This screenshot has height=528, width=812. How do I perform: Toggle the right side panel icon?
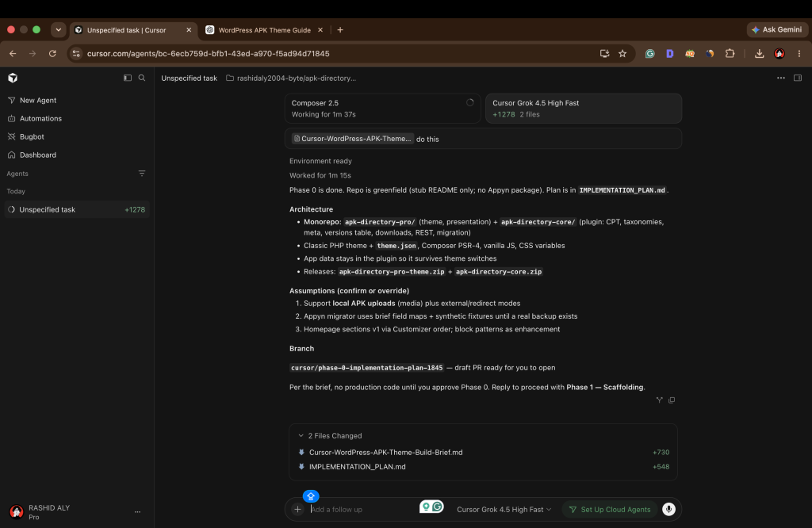coord(798,78)
